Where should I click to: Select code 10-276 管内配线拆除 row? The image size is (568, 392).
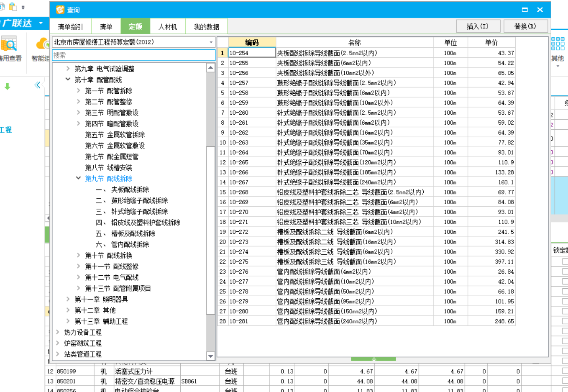coord(366,272)
